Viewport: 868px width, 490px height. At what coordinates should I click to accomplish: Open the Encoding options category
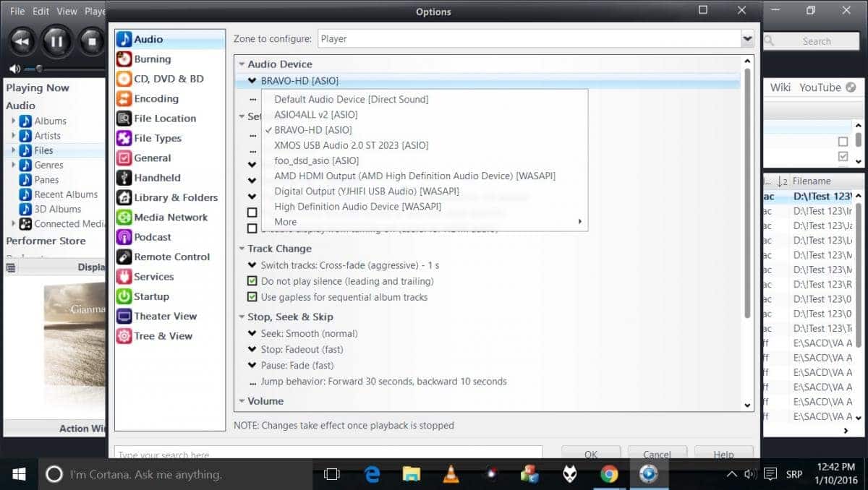pyautogui.click(x=170, y=98)
